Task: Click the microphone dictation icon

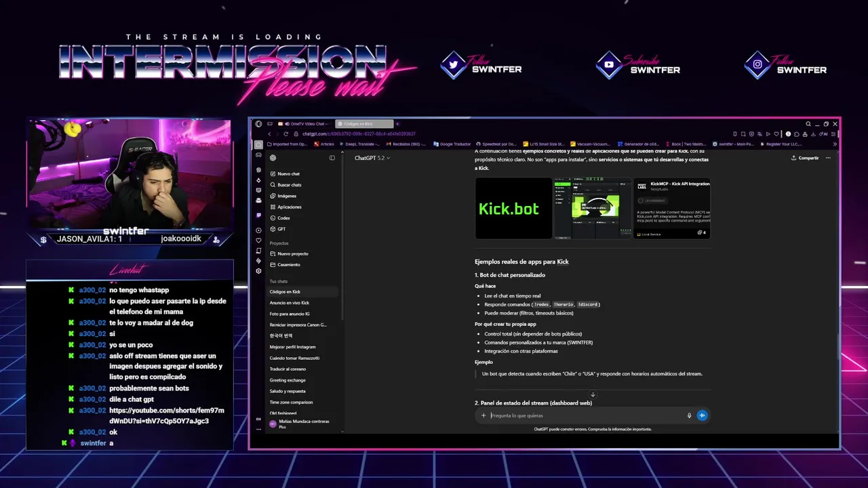Action: [x=689, y=415]
